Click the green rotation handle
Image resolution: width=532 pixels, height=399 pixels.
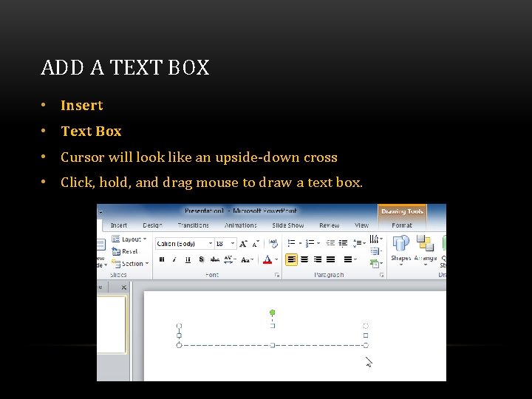pyautogui.click(x=272, y=313)
